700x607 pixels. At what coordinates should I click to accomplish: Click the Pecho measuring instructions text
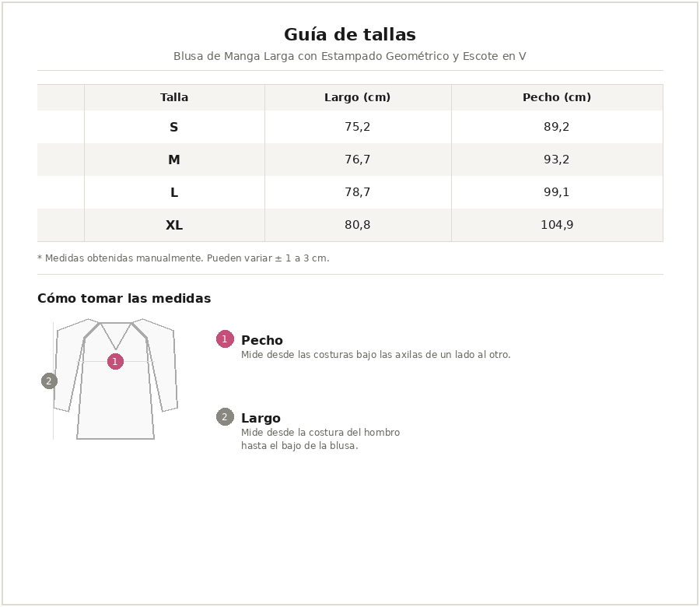(x=376, y=355)
